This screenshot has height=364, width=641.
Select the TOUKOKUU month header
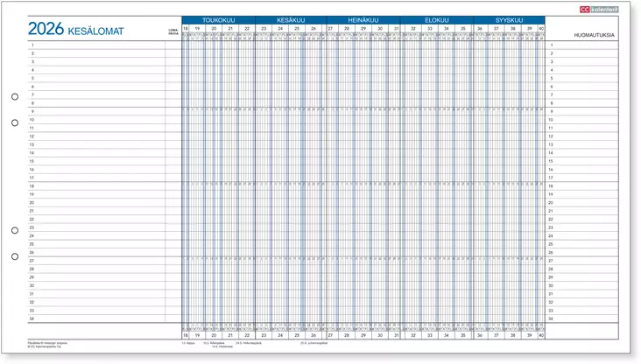click(217, 19)
